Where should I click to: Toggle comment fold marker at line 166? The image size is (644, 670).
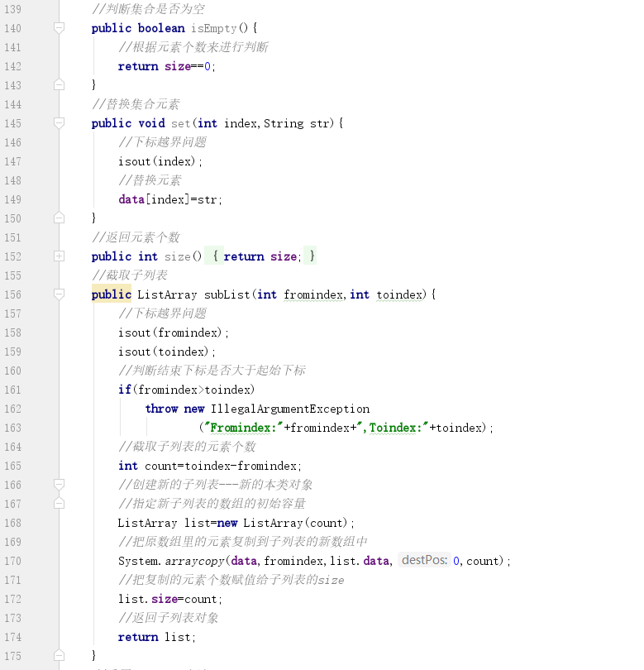(x=59, y=485)
